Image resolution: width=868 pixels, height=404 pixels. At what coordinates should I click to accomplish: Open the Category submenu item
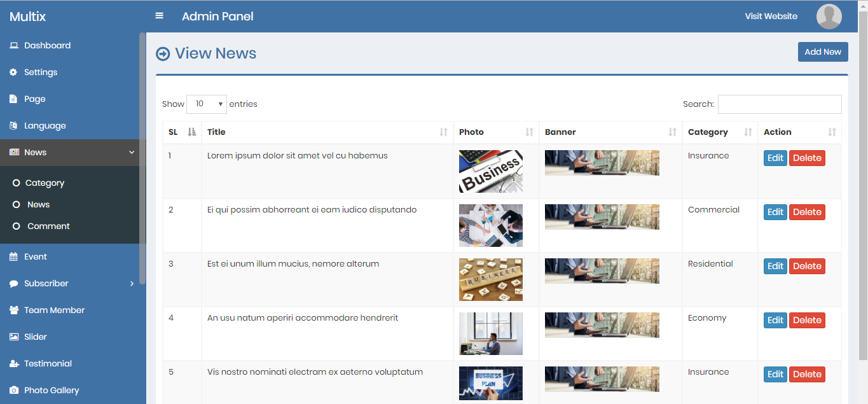point(45,183)
